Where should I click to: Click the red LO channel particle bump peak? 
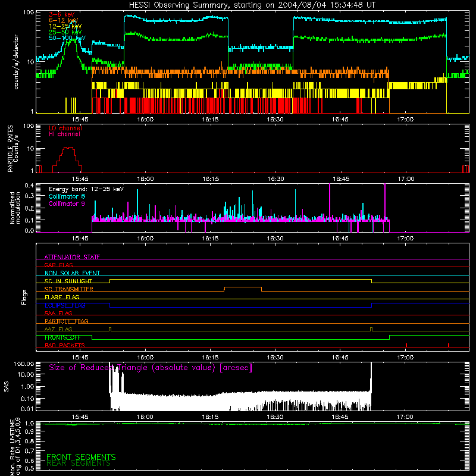(x=68, y=148)
